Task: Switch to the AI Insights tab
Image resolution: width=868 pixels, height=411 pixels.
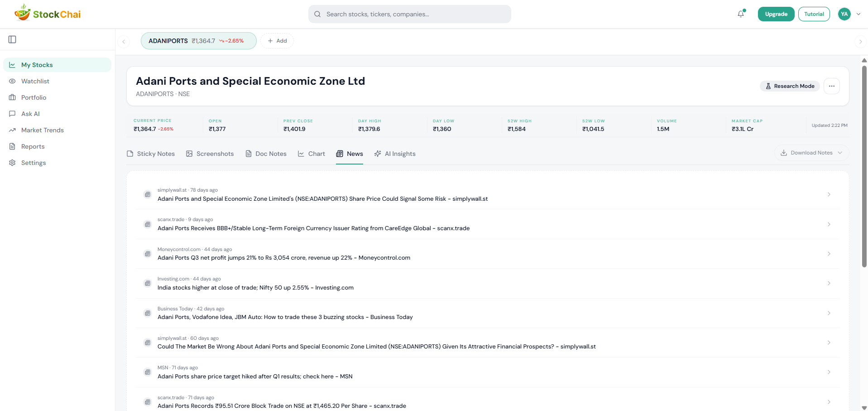Action: pyautogui.click(x=395, y=154)
